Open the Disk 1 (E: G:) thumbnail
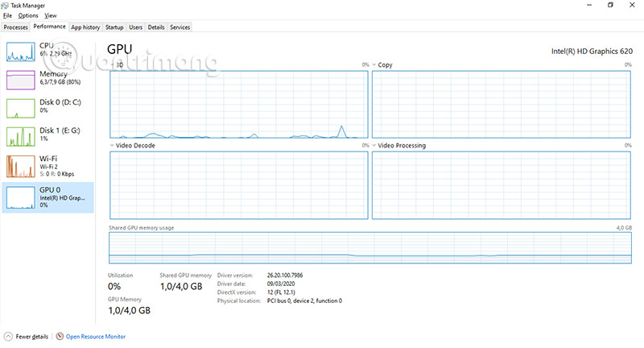 [x=21, y=136]
